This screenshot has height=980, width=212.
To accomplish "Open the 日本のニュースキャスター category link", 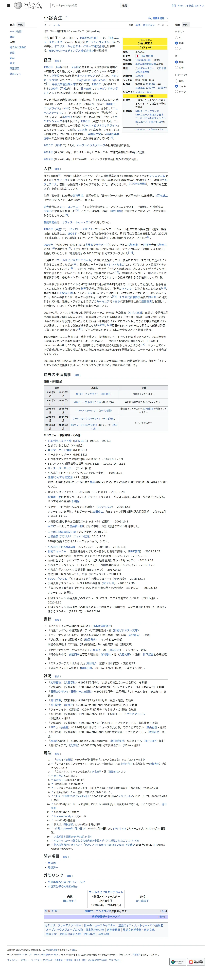I will pyautogui.click(x=99, y=925).
